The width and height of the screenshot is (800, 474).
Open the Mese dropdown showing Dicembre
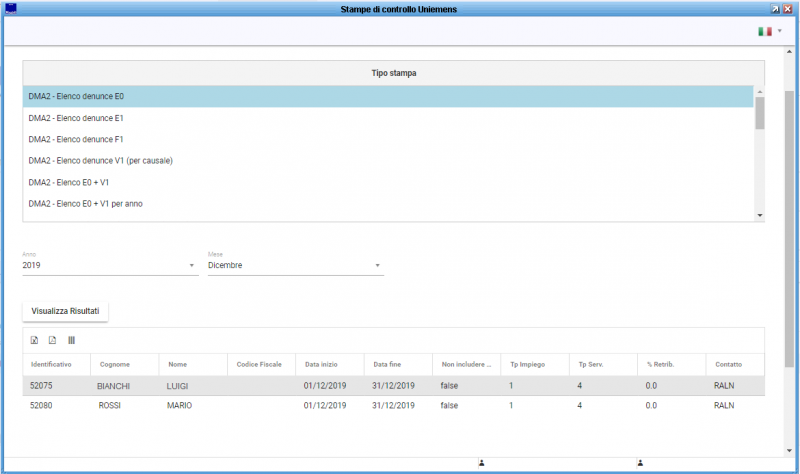pyautogui.click(x=294, y=265)
